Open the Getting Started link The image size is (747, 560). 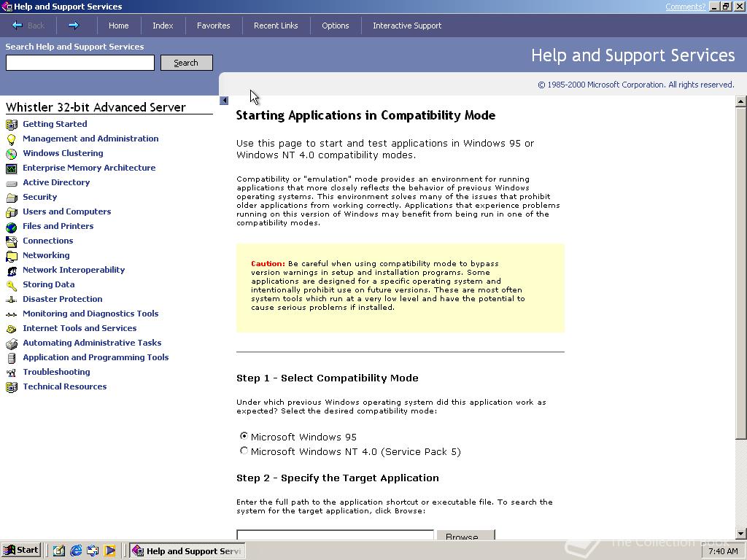pyautogui.click(x=55, y=124)
